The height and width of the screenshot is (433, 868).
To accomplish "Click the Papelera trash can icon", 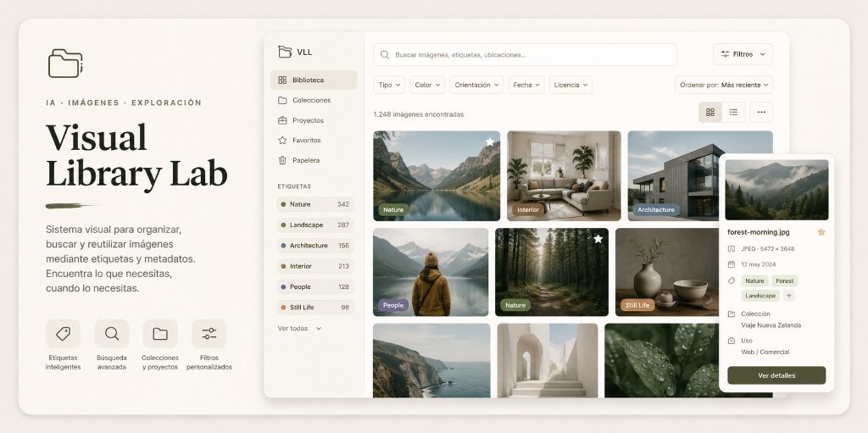I will [x=282, y=160].
